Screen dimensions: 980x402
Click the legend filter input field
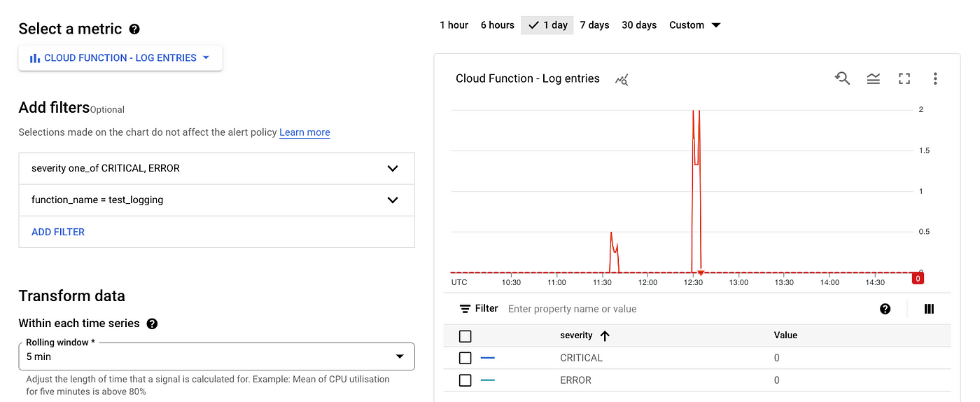click(686, 309)
